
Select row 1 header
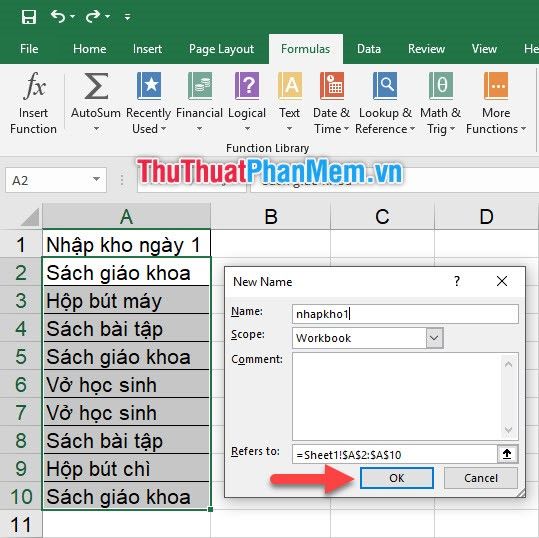pyautogui.click(x=21, y=245)
